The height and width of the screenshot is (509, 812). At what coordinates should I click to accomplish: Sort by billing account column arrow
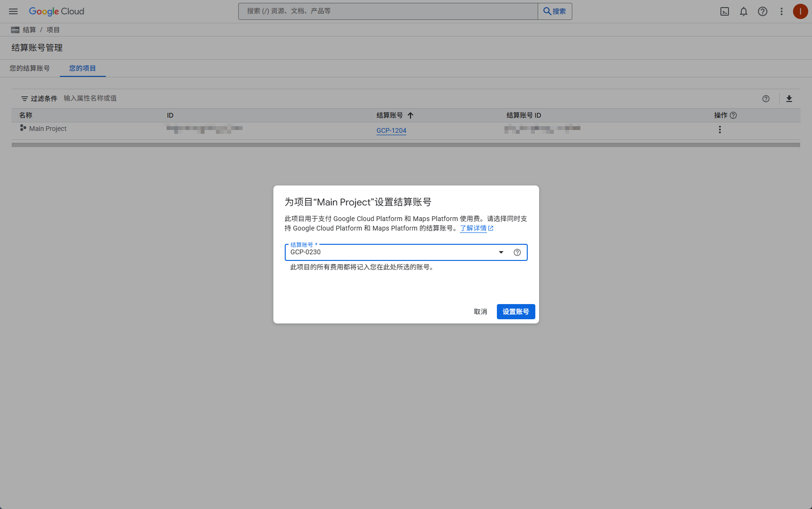coord(411,115)
